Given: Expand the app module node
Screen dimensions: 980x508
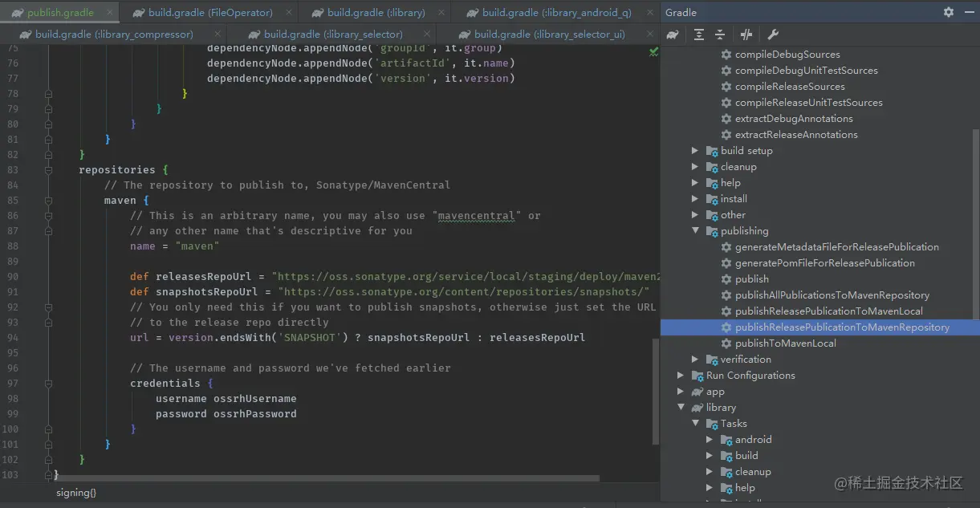Looking at the screenshot, I should 681,392.
